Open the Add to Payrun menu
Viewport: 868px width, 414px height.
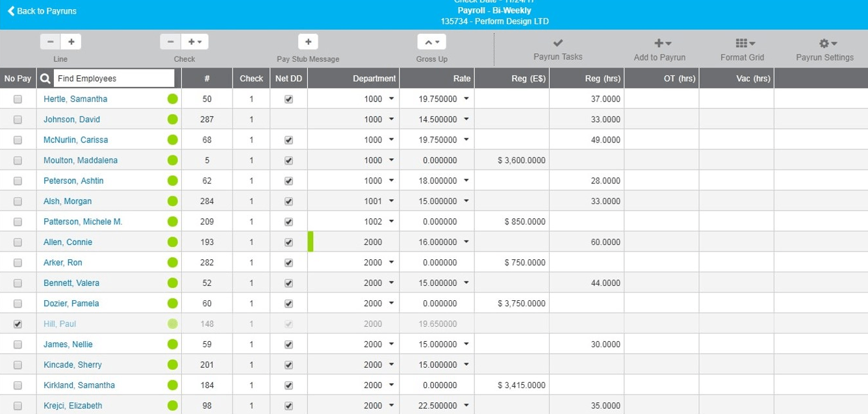tap(659, 44)
